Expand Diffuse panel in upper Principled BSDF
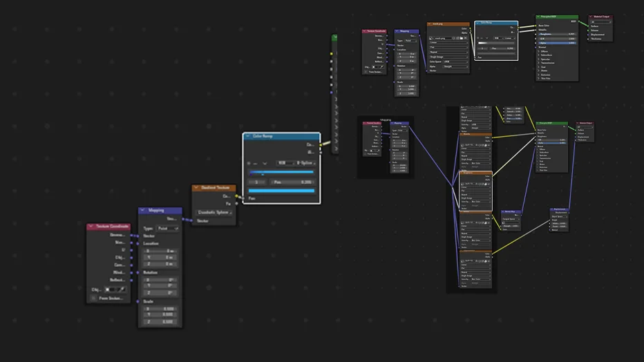Viewport: 644px width, 362px height. pos(539,51)
